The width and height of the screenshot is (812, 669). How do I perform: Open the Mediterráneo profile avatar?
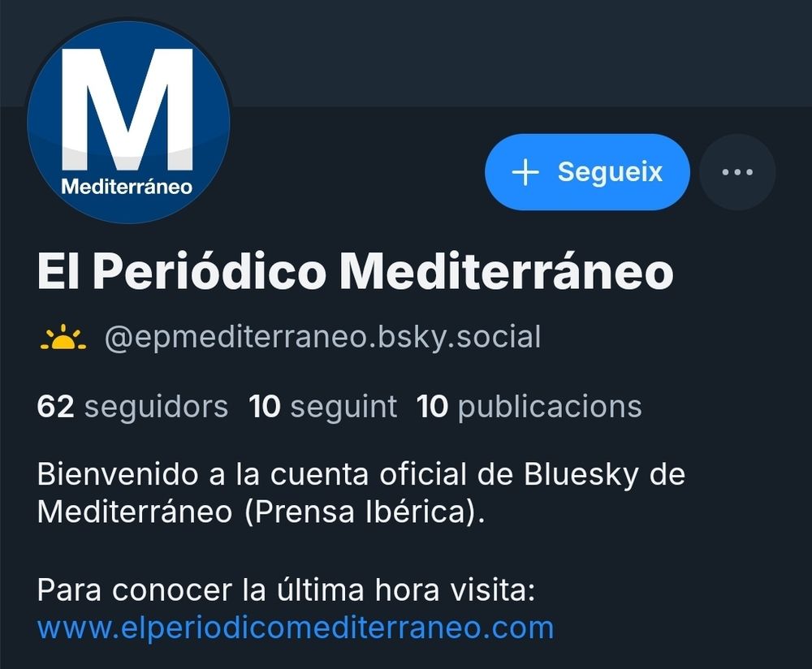pyautogui.click(x=128, y=123)
